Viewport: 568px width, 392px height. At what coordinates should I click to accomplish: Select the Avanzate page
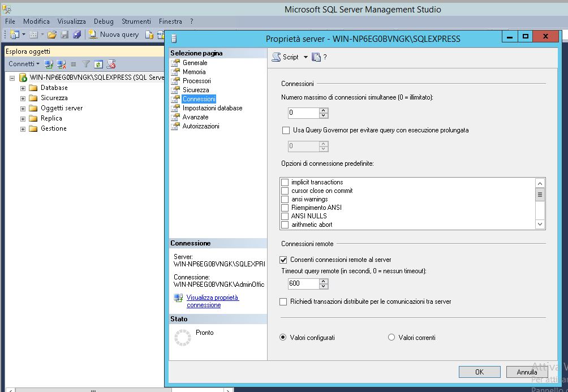195,117
